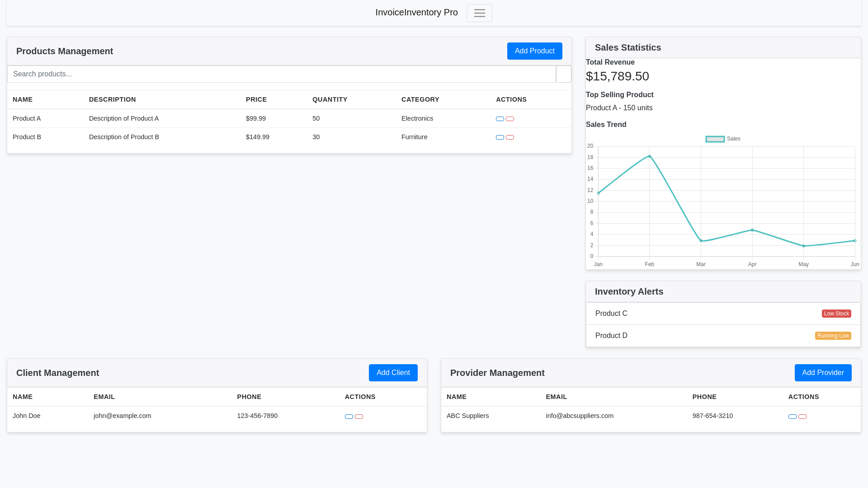Select the Product D inventory alert row
868x488 pixels.
(x=723, y=336)
